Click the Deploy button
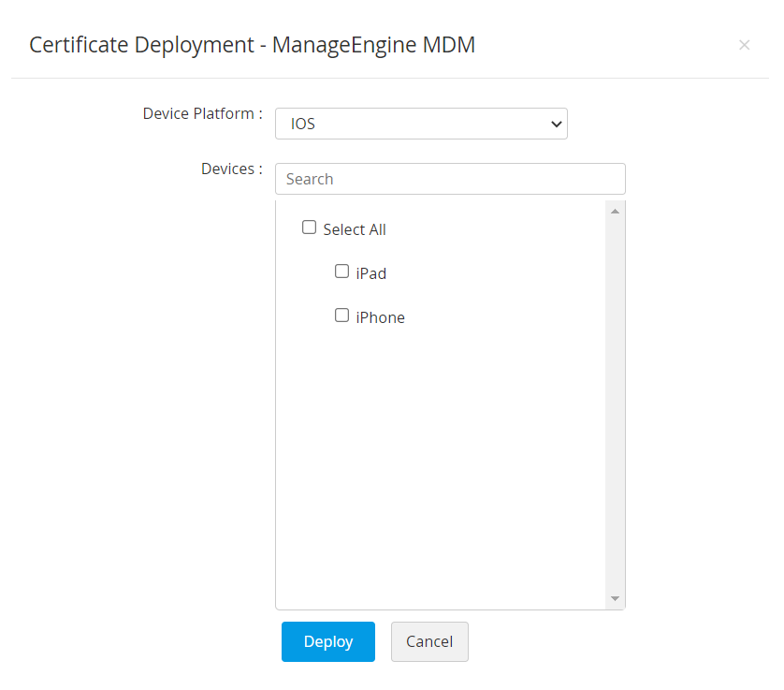This screenshot has width=784, height=690. click(327, 641)
